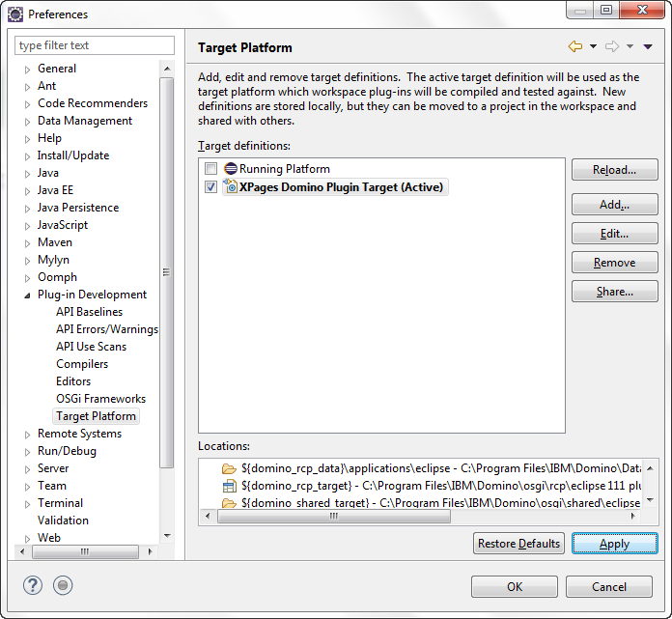
Task: Uncheck the XPages Domino Plugin Target checkbox
Action: pyautogui.click(x=210, y=187)
